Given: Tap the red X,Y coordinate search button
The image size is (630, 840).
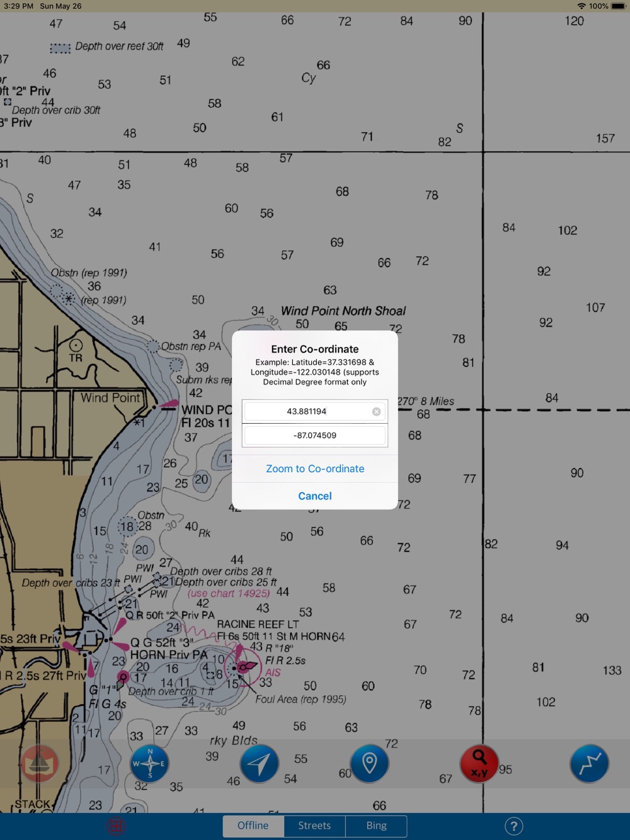Looking at the screenshot, I should pos(479,763).
